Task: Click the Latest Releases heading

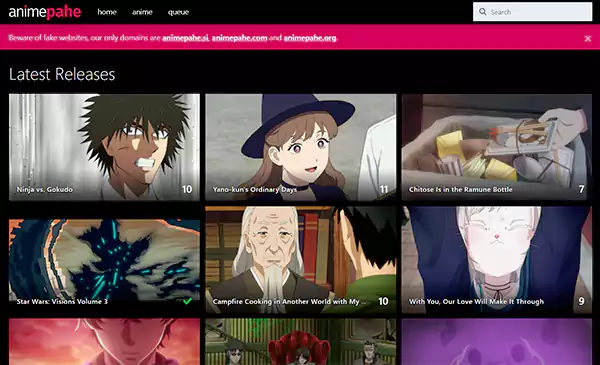Action: coord(62,74)
